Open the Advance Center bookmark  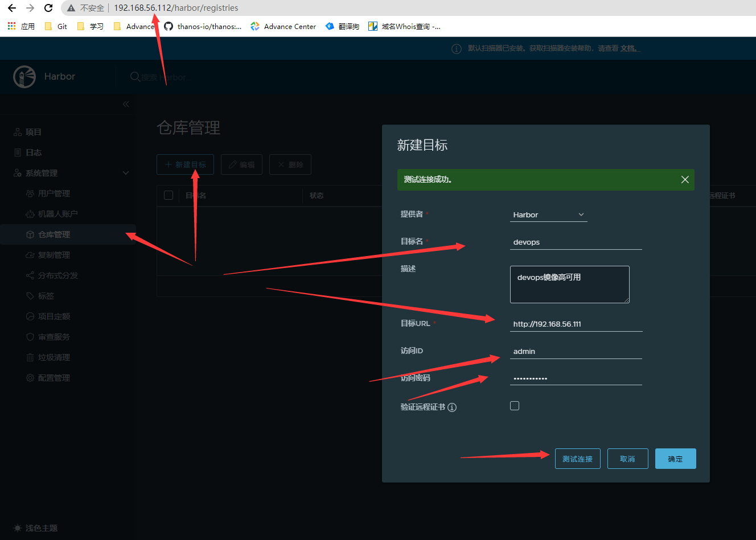point(283,26)
